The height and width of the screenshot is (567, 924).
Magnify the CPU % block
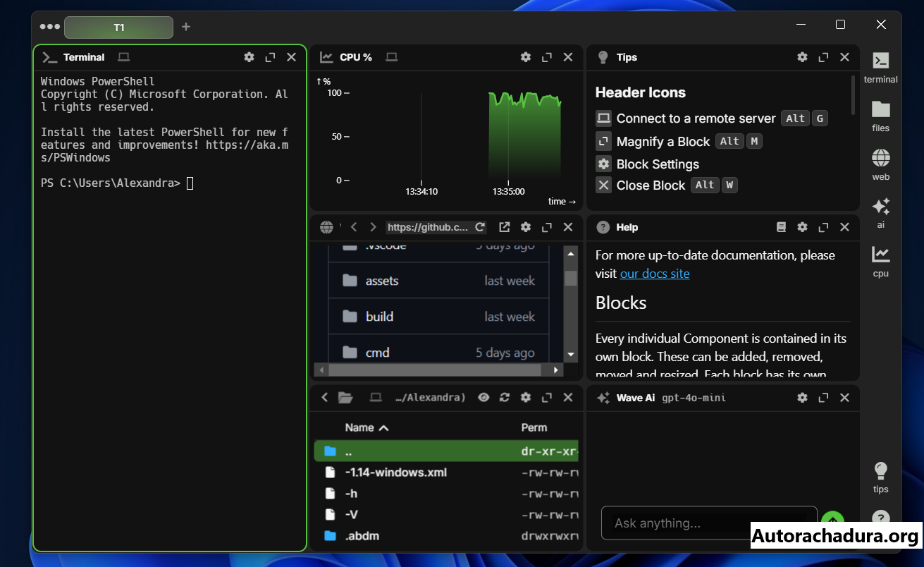547,57
